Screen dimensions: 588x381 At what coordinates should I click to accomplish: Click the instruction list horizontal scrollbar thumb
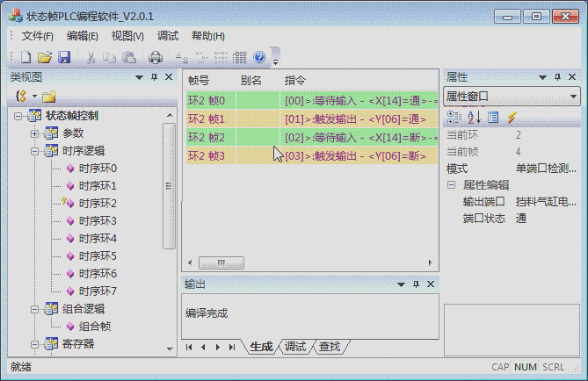point(221,262)
